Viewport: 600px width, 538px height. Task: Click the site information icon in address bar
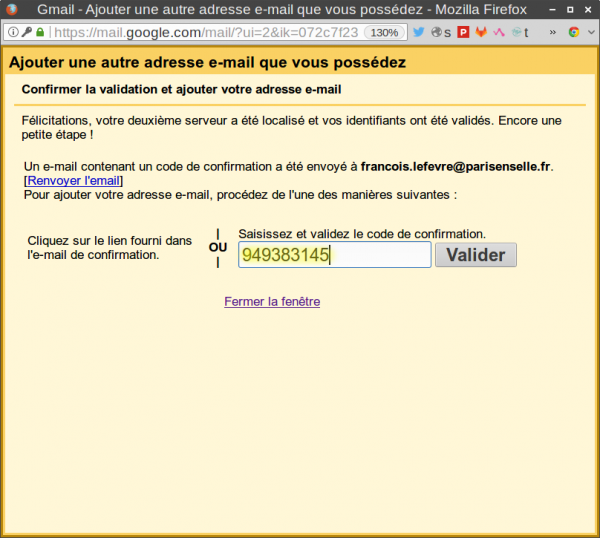pyautogui.click(x=11, y=32)
